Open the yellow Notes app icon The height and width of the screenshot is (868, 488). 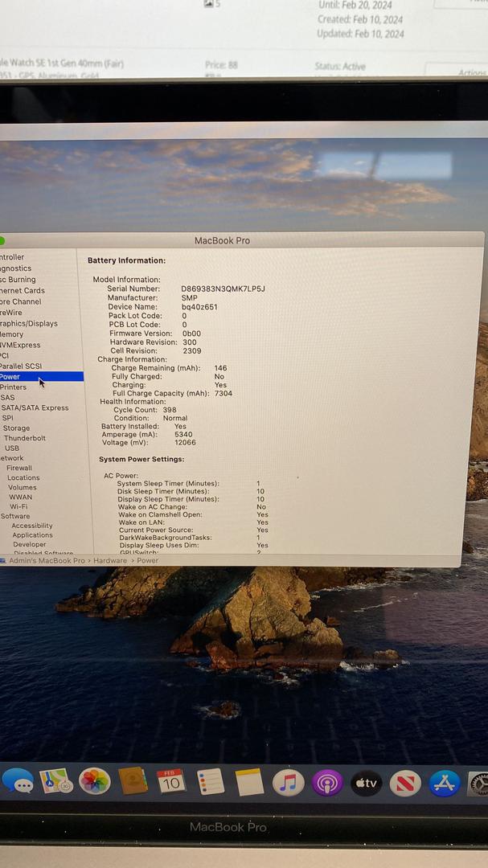(x=249, y=782)
